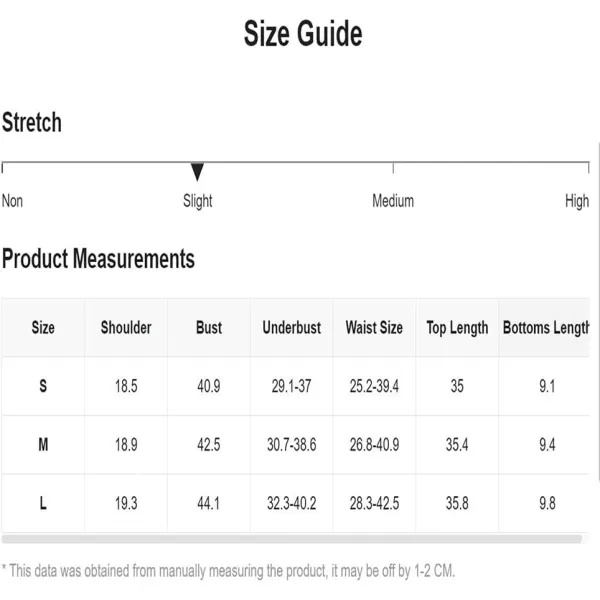
Task: Click the vertical scrollbar at right edge
Action: (598, 312)
